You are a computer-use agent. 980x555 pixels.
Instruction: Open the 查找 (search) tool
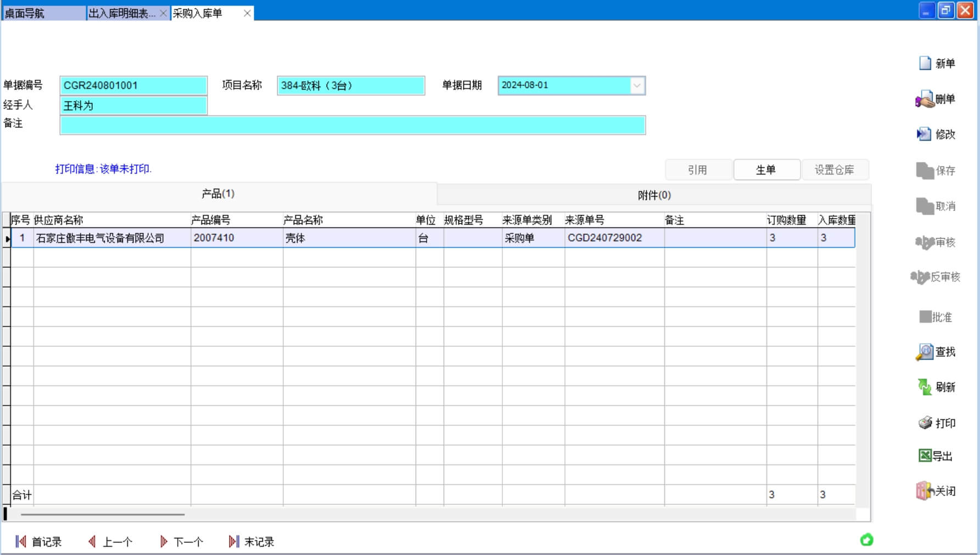click(925, 352)
